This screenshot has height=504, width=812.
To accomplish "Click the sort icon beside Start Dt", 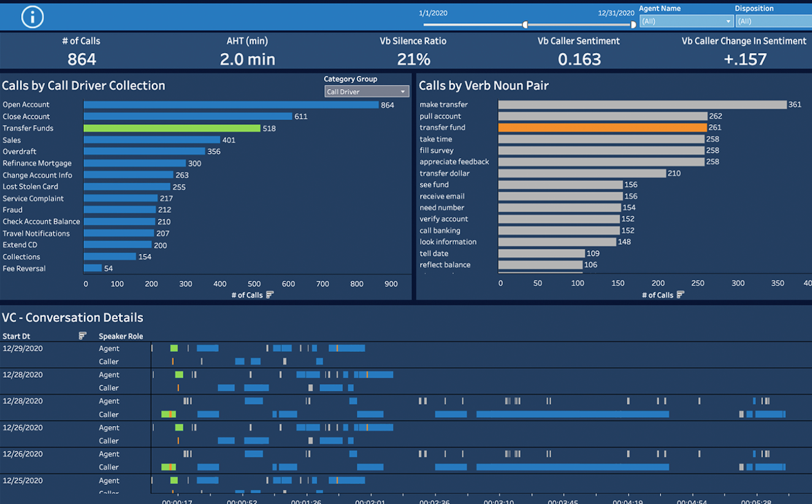I will pyautogui.click(x=83, y=336).
